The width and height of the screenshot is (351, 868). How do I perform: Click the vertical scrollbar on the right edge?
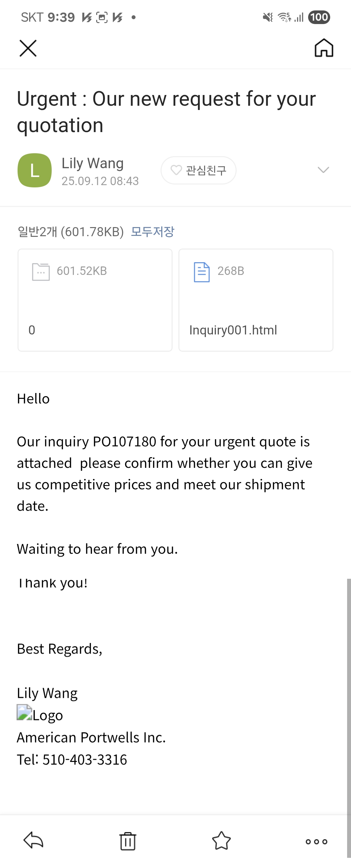(x=349, y=718)
